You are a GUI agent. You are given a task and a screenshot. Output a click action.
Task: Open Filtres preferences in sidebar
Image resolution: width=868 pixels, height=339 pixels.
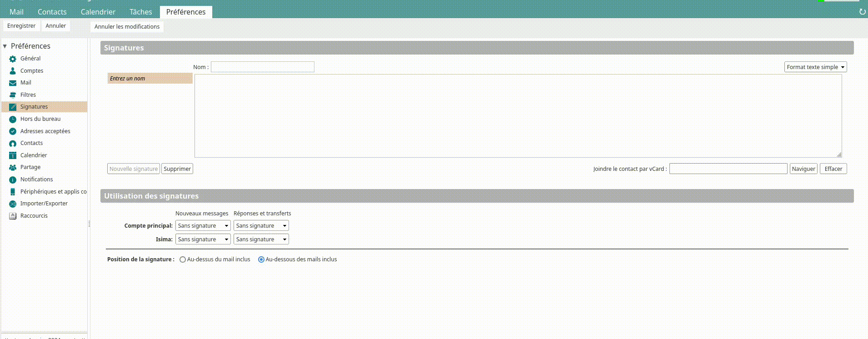tap(28, 95)
